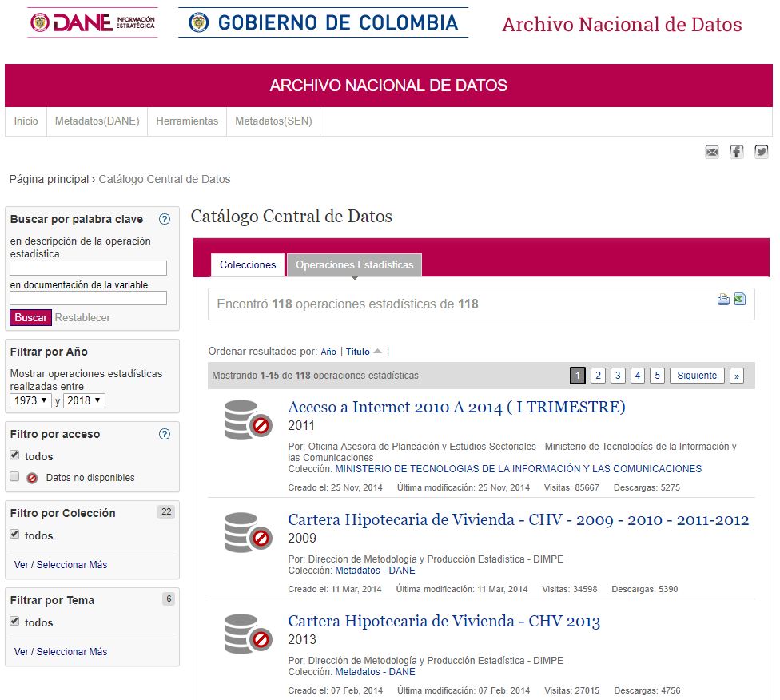Expand 'Ver / Seleccionar Más' under Filtro por Colección
Viewport: 780px width, 700px height.
point(61,564)
